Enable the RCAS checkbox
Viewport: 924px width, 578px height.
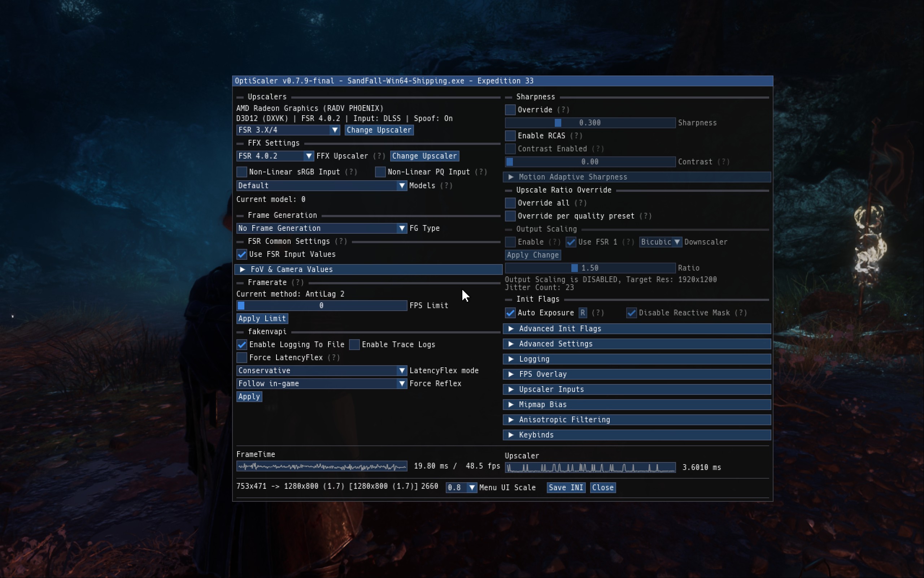click(x=510, y=136)
